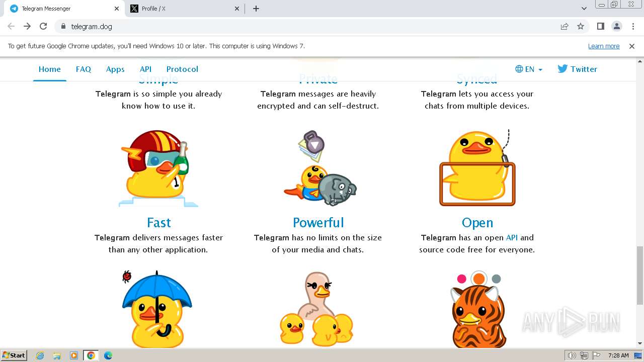Click the ostrich with ducklings image
644x362 pixels.
(x=316, y=309)
